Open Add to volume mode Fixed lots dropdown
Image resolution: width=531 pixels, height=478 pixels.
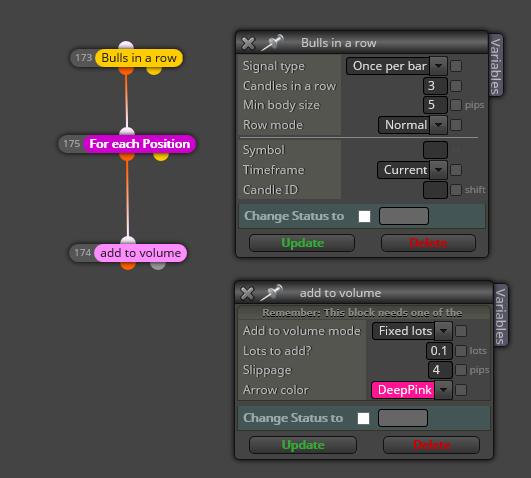tap(412, 331)
